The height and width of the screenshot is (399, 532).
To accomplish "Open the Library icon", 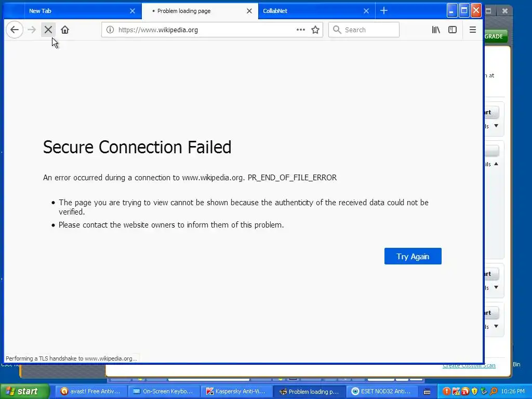I will [436, 30].
